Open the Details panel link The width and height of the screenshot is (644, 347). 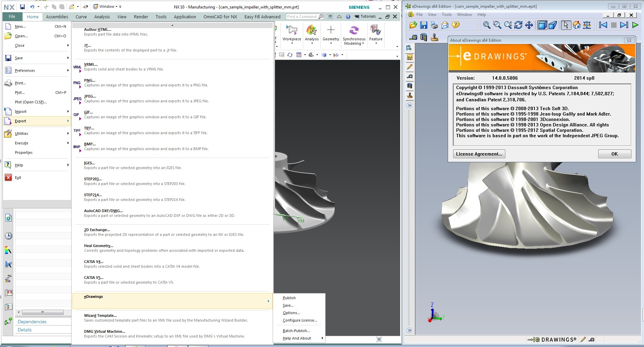(x=25, y=330)
